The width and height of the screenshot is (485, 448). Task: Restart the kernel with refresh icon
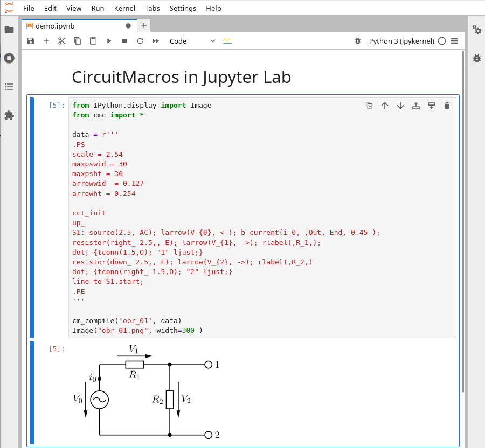(x=140, y=41)
